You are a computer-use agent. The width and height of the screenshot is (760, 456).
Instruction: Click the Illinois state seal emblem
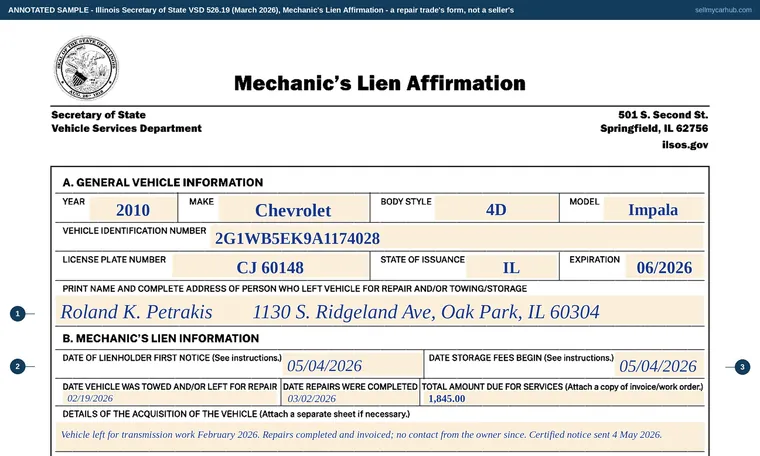point(86,68)
